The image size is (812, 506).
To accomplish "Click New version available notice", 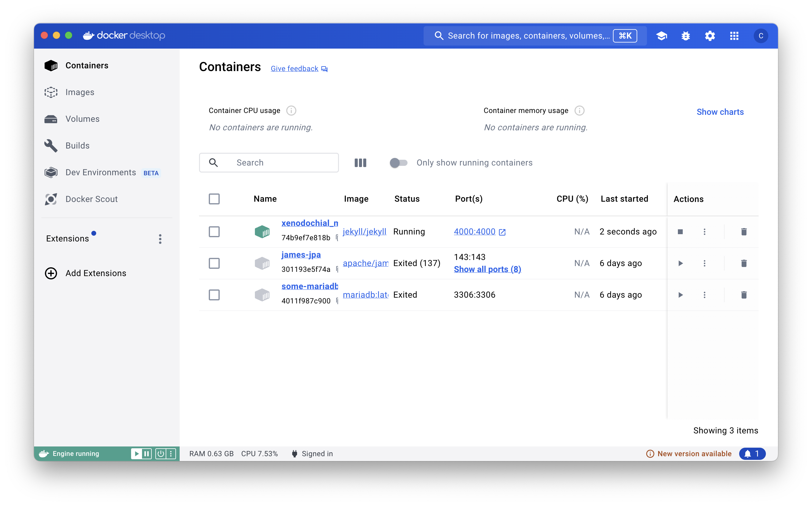I will pos(689,454).
